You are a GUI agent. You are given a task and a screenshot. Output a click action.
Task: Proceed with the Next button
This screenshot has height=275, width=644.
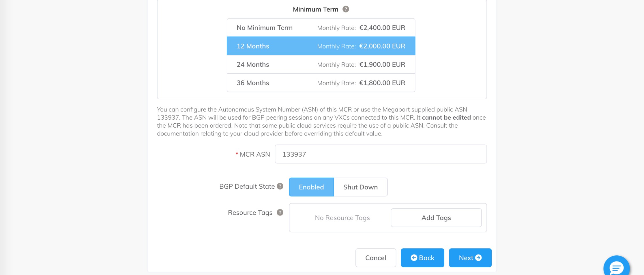pyautogui.click(x=470, y=258)
